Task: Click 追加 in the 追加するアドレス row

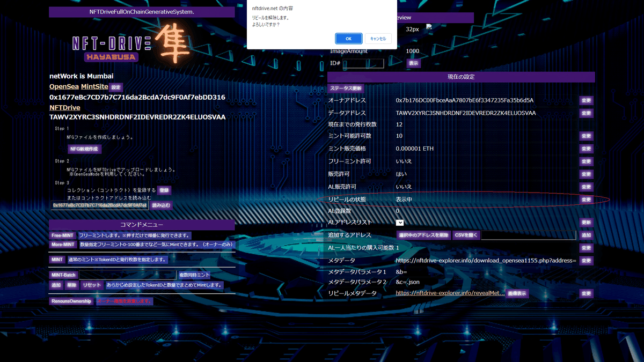Action: click(x=586, y=235)
